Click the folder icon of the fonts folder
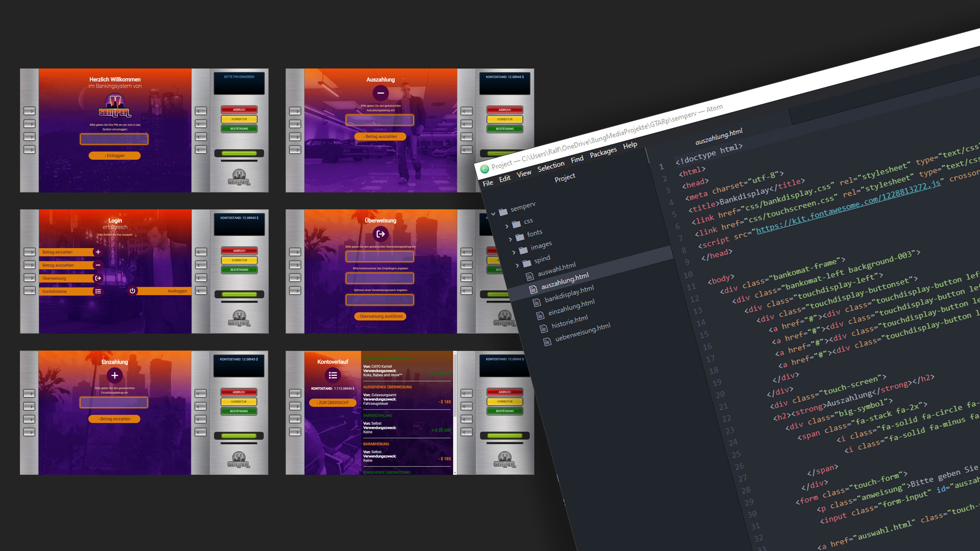 pos(520,238)
